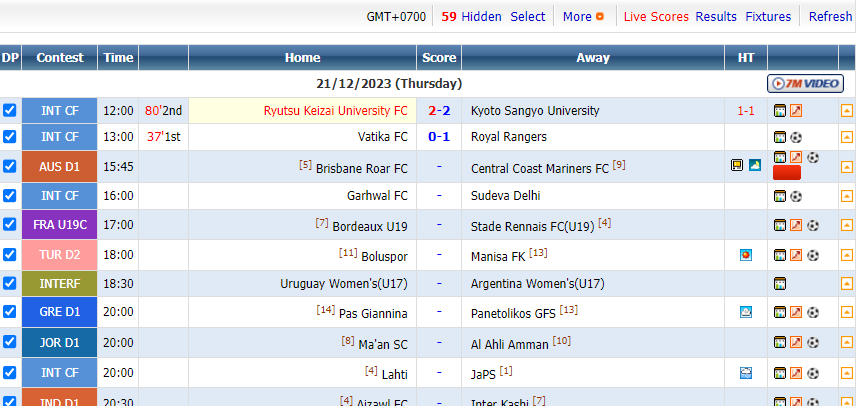The width and height of the screenshot is (857, 406).
Task: Open match data icon for Uruguay Women's row
Action: pyautogui.click(x=780, y=284)
